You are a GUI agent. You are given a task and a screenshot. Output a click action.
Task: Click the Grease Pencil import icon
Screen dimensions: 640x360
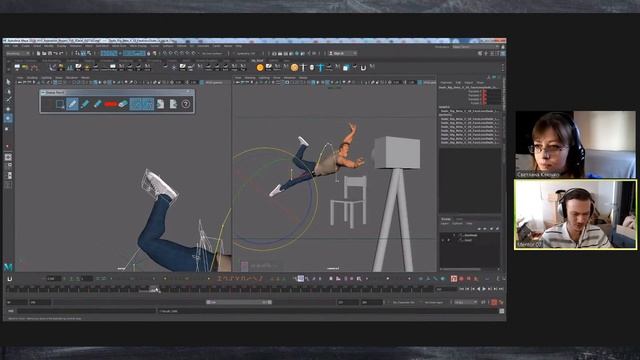coord(160,104)
